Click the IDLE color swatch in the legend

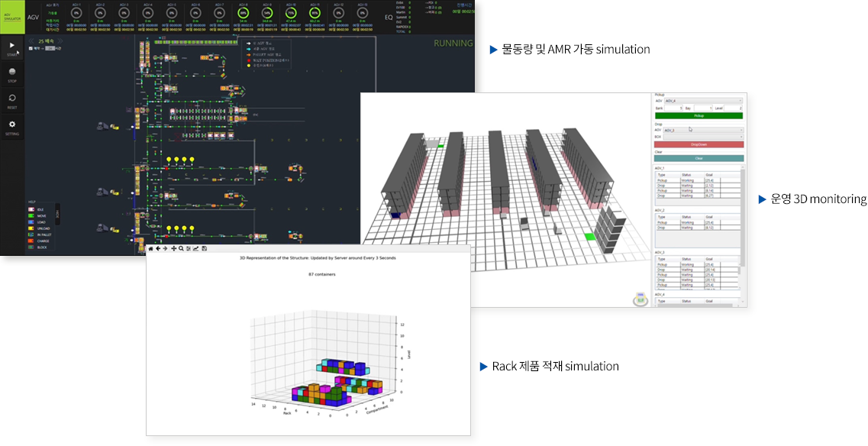[x=31, y=209]
